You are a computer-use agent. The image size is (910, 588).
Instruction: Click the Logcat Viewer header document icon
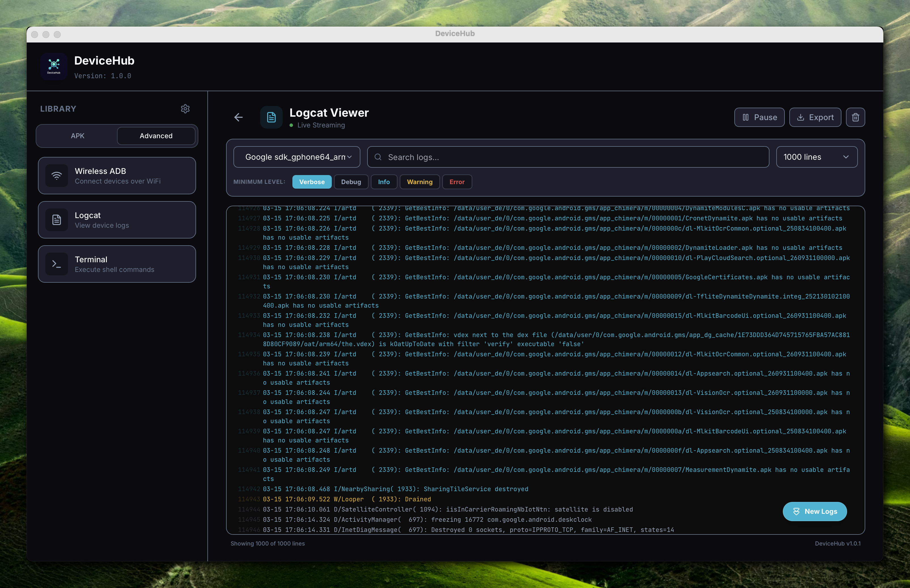271,117
